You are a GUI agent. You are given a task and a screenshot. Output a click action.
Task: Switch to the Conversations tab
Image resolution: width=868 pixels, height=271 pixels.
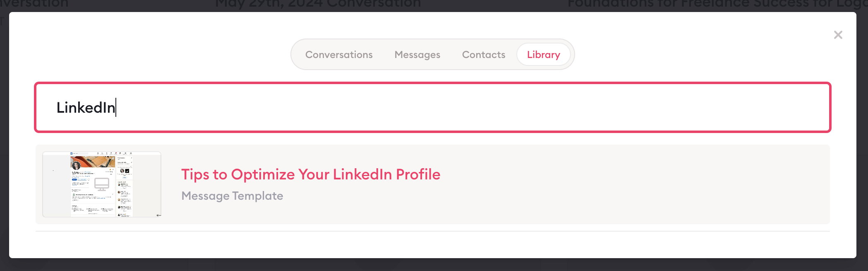[339, 55]
